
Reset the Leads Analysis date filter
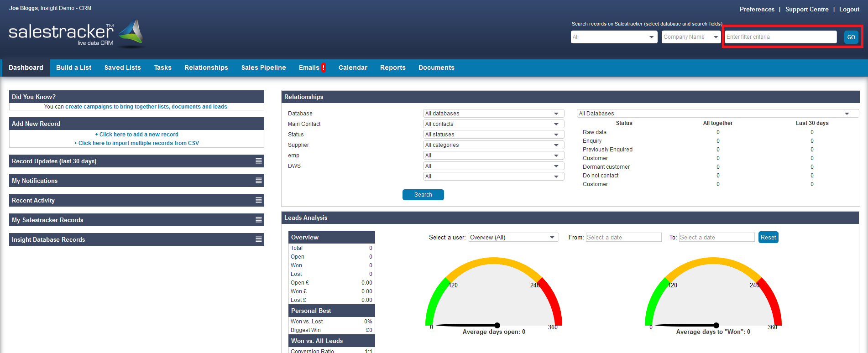768,238
